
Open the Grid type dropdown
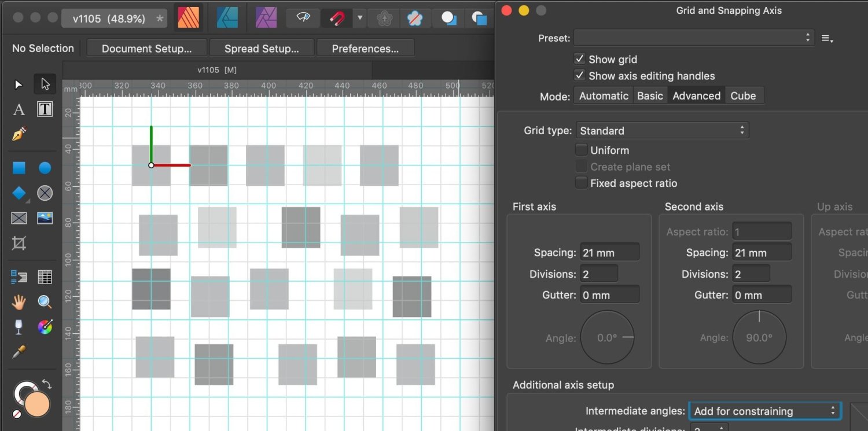[661, 130]
